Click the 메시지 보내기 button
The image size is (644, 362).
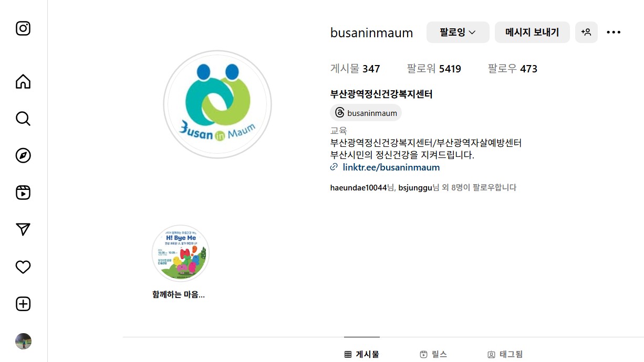(532, 32)
